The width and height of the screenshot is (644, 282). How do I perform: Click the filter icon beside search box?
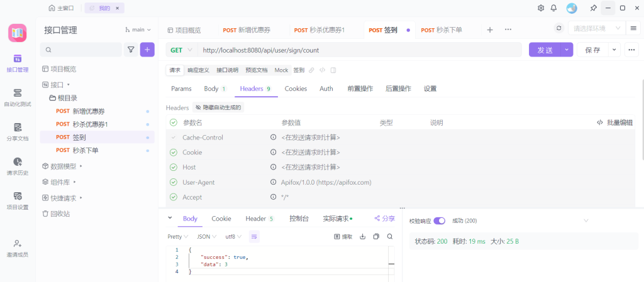tap(131, 50)
